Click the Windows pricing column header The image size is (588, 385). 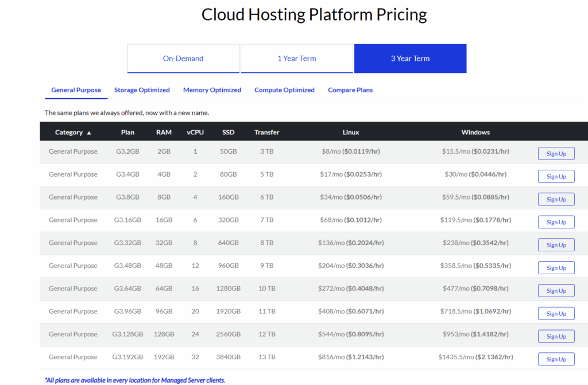coord(475,133)
